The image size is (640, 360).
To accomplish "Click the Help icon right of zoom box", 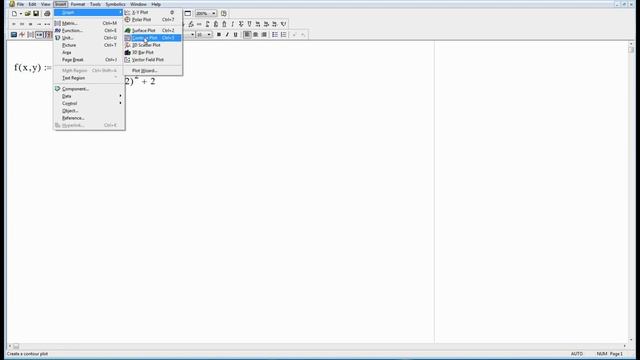I will click(x=224, y=13).
